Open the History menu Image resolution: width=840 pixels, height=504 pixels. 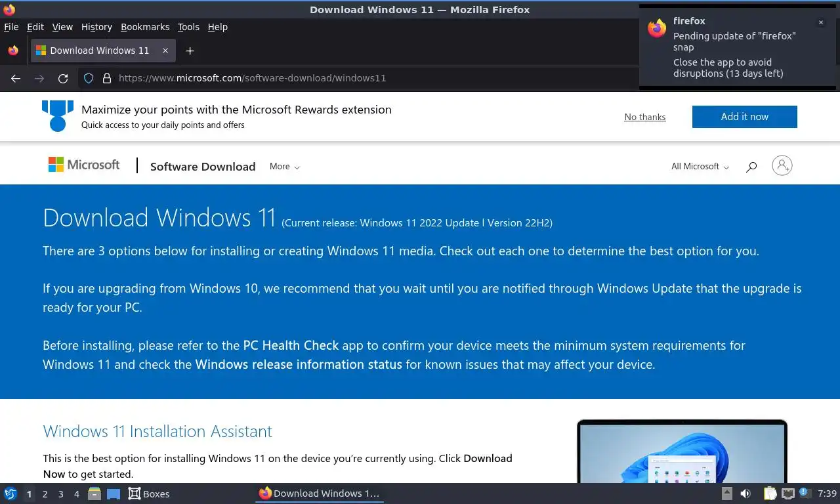point(96,27)
